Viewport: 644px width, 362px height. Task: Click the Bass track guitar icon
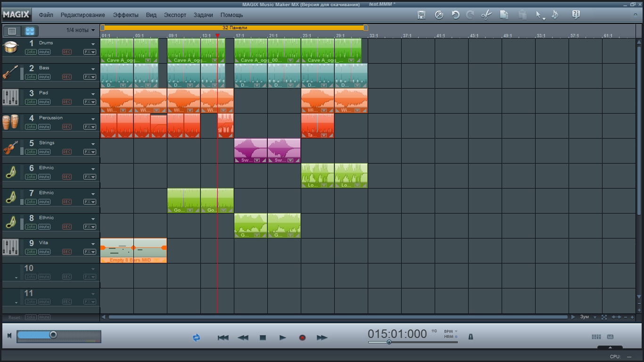tap(10, 72)
